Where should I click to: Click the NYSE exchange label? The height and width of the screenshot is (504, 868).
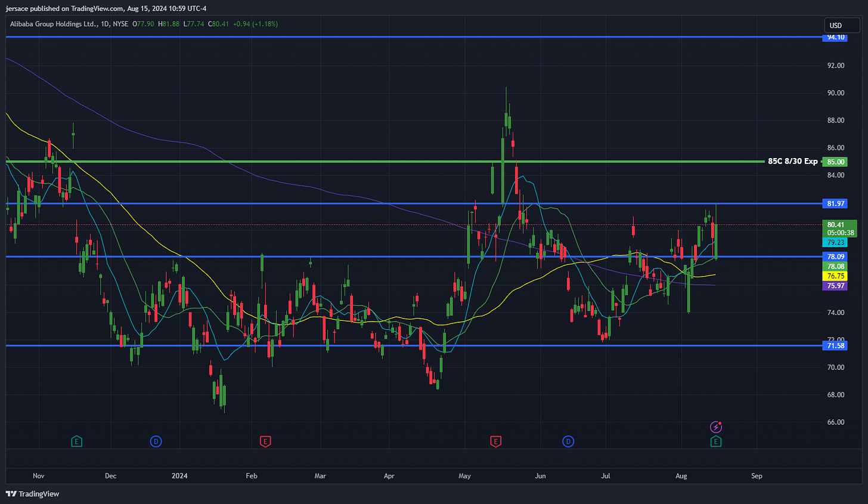[120, 24]
